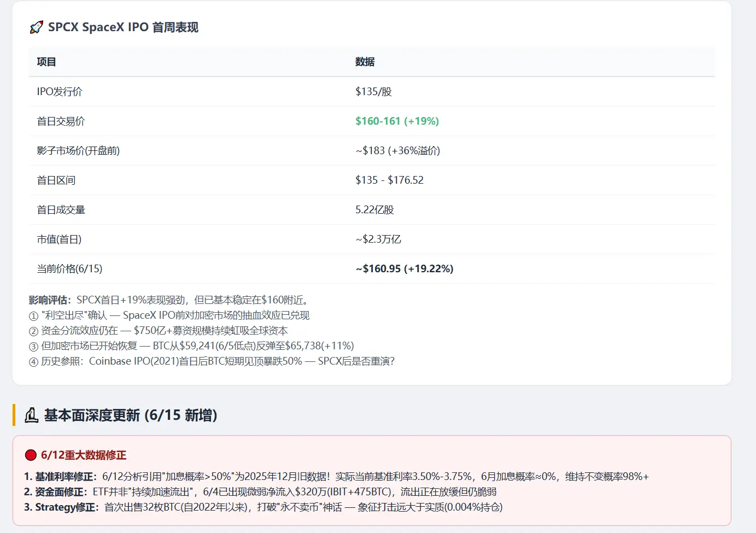Screen dimensions: 756x533
Task: Click the 项目 column header
Action: (x=46, y=62)
